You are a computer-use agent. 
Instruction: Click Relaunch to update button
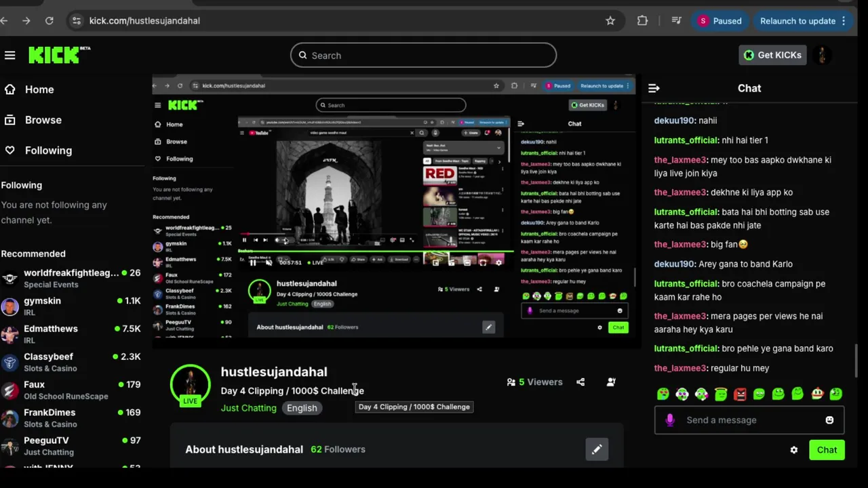point(797,21)
